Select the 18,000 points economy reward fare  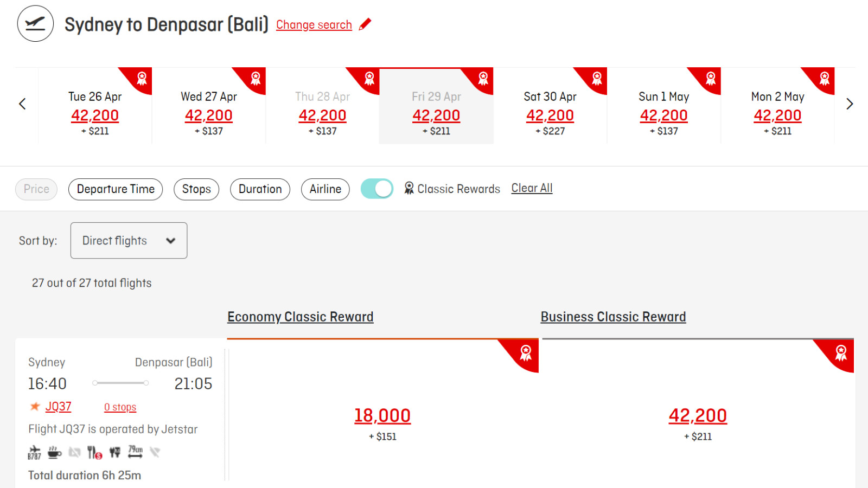[x=382, y=415]
